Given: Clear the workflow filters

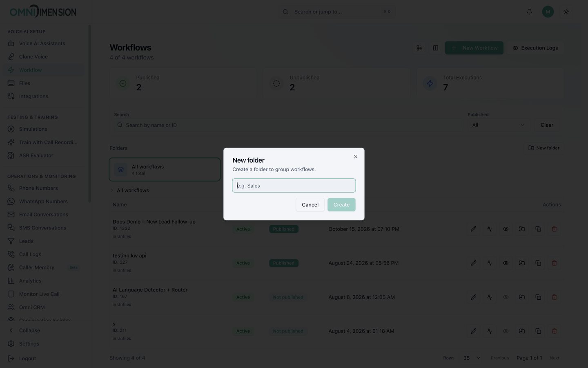Looking at the screenshot, I should click(x=547, y=125).
